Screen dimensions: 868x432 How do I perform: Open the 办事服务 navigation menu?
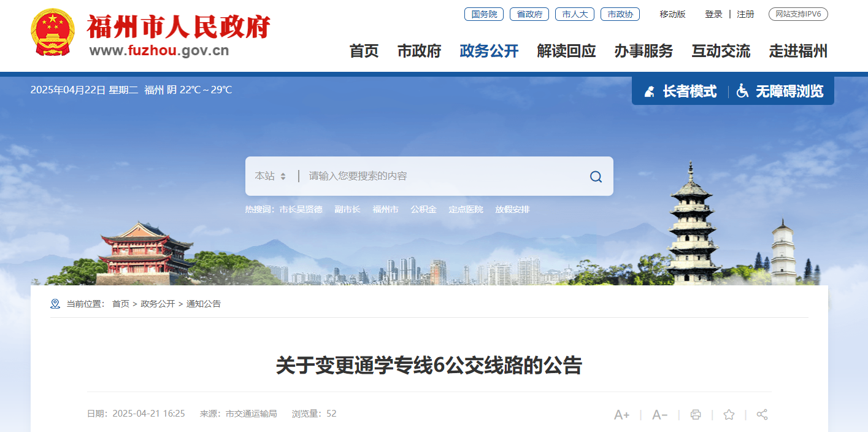(x=643, y=52)
